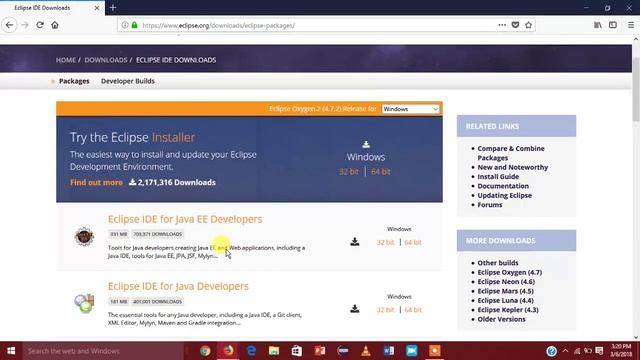Open the platform dropdown showing Windows
The width and height of the screenshot is (640, 360).
[410, 109]
